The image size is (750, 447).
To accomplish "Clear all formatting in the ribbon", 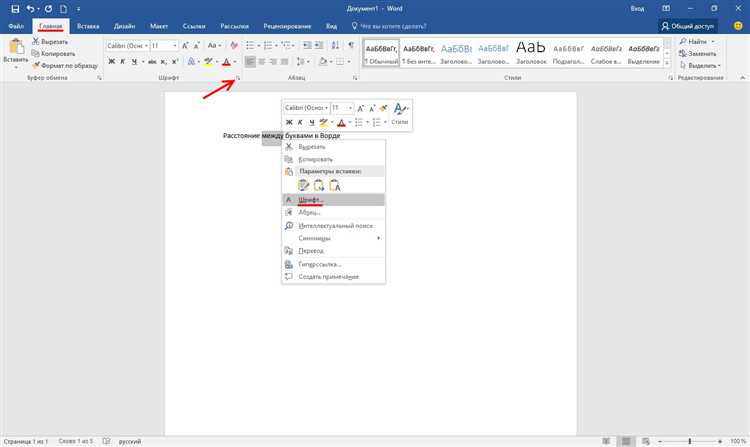I will pyautogui.click(x=234, y=45).
